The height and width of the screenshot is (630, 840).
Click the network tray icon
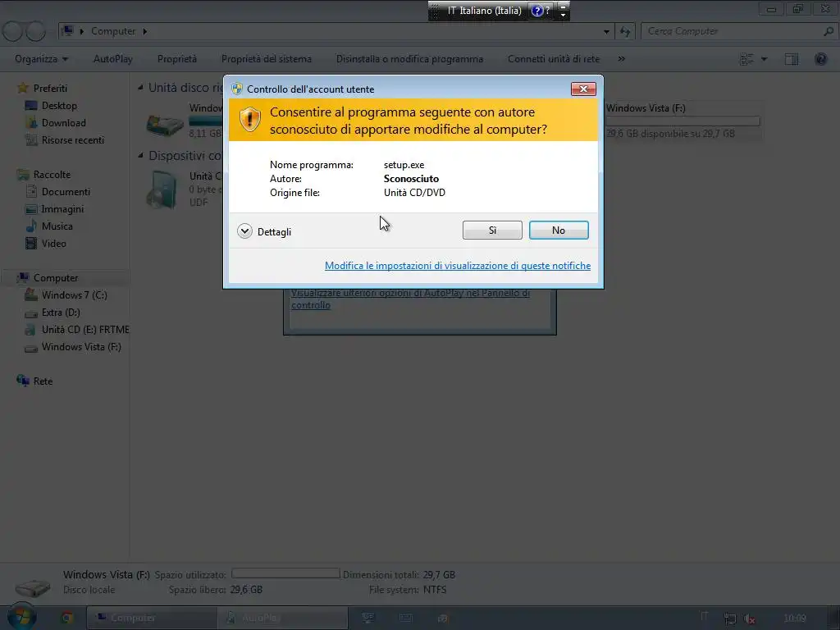pos(729,619)
